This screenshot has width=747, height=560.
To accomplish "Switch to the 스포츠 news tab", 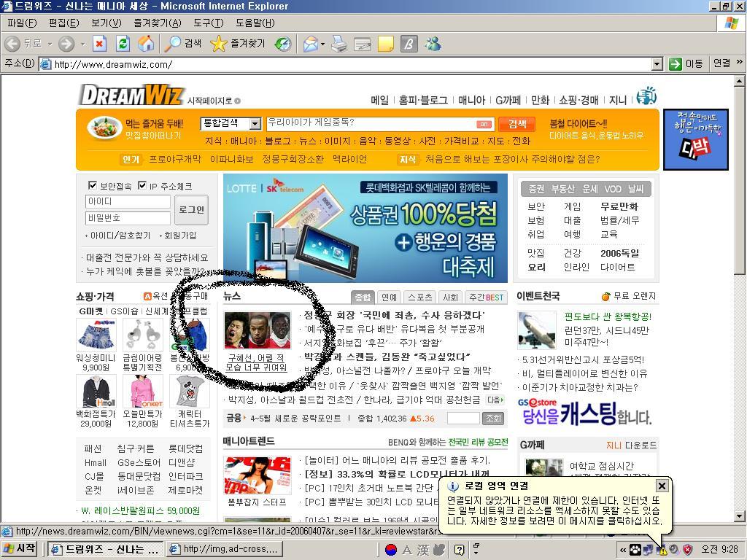I will [x=419, y=297].
